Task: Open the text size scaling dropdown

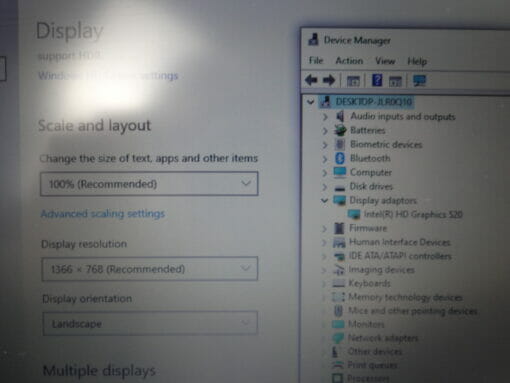Action: [149, 184]
